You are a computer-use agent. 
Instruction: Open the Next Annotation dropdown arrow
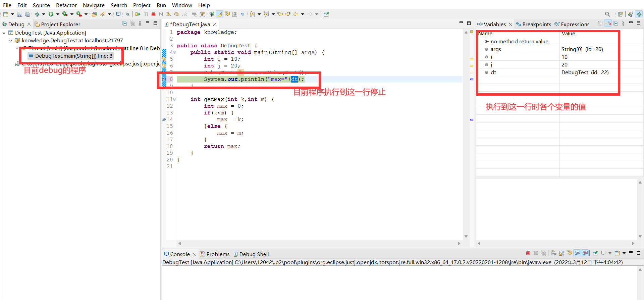[259, 14]
